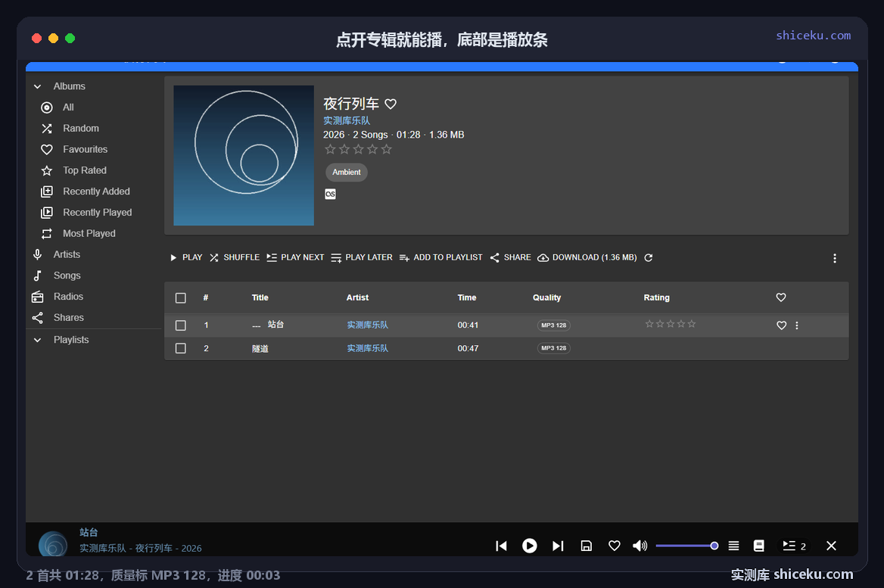This screenshot has width=884, height=588.
Task: Close the player bar with X
Action: click(831, 546)
